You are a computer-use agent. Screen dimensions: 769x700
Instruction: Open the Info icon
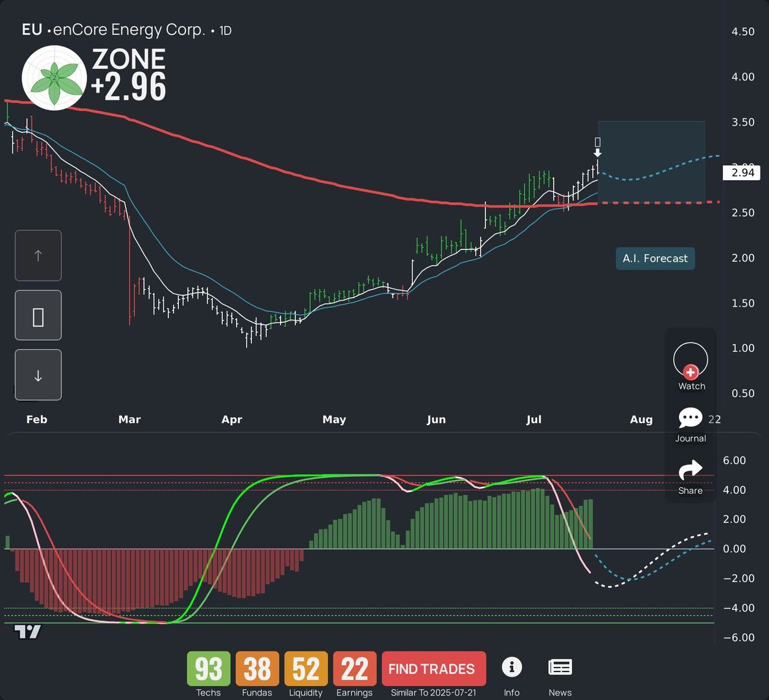click(512, 667)
